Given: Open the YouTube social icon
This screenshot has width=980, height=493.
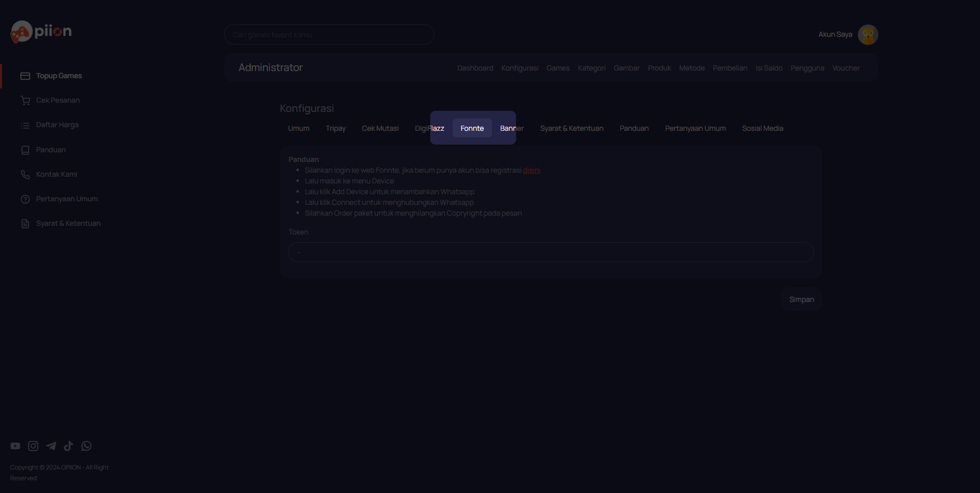Looking at the screenshot, I should [15, 446].
